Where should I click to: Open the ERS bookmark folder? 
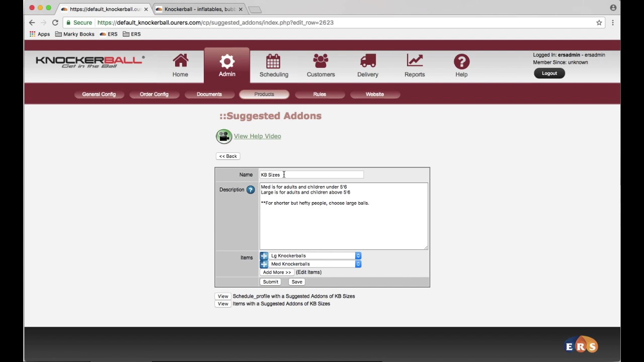click(x=132, y=34)
